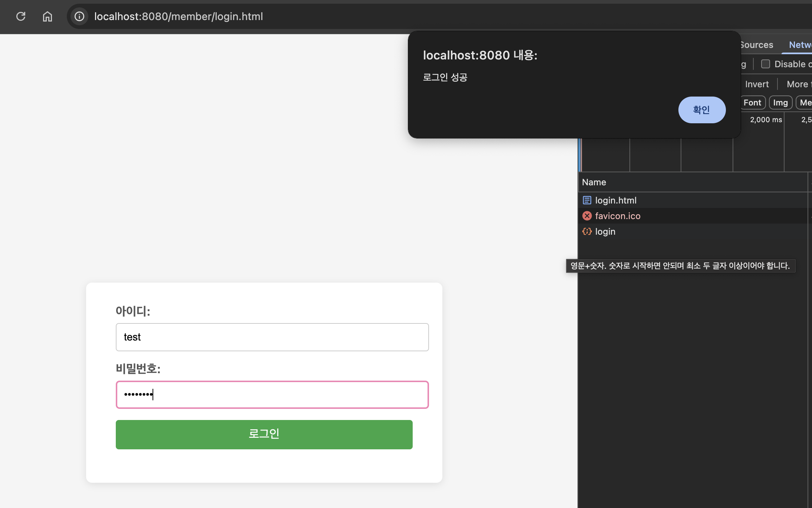The height and width of the screenshot is (508, 812).
Task: Click the login.html document icon
Action: click(x=587, y=200)
